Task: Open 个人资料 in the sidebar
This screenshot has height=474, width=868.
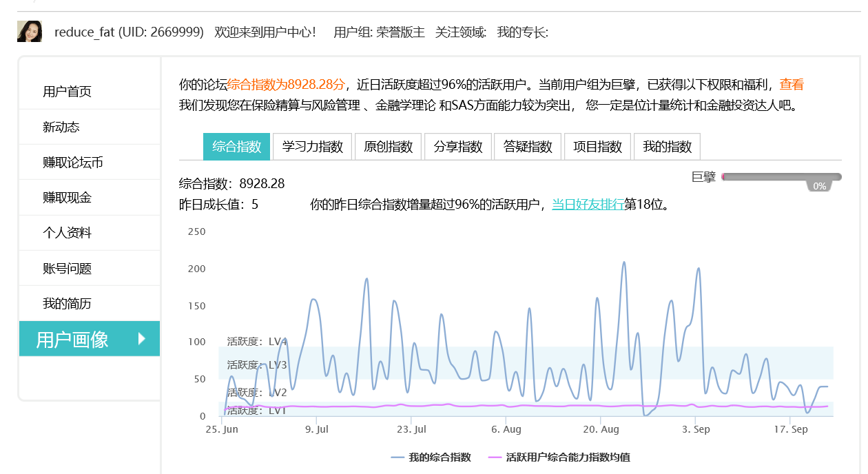Action: pos(90,233)
